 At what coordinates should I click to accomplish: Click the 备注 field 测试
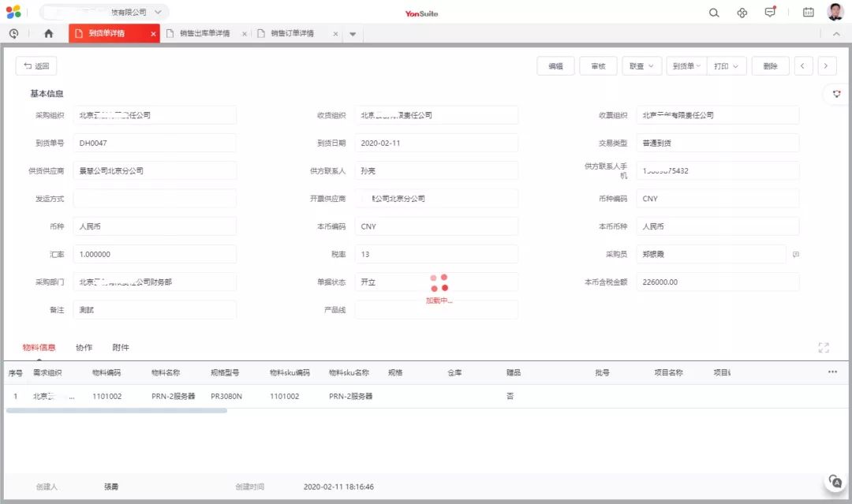tap(155, 309)
